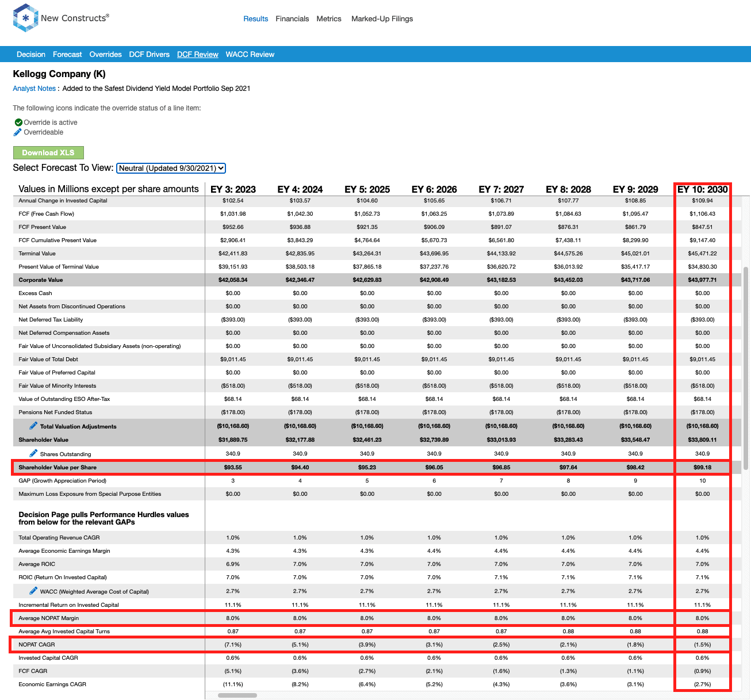Click the vertical table scrollbar
This screenshot has height=700, width=751.
[746, 368]
